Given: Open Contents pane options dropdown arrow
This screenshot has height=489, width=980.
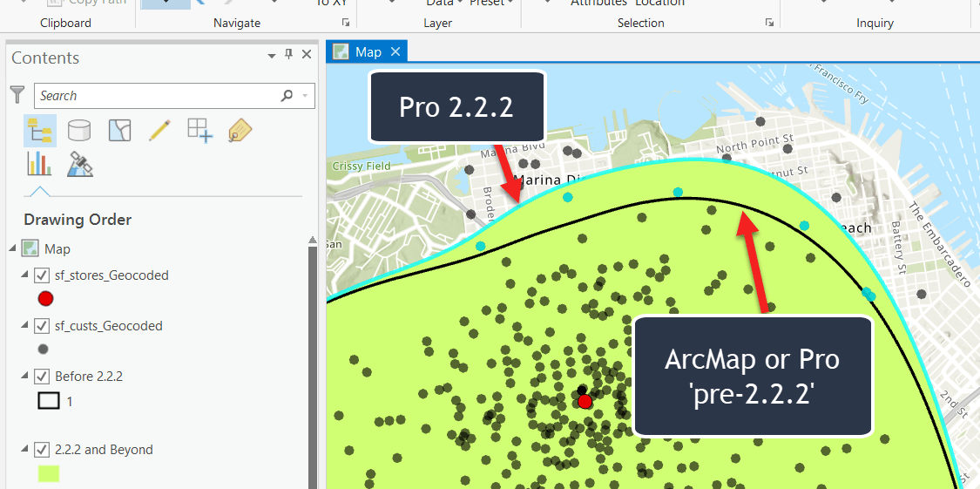Looking at the screenshot, I should [x=272, y=57].
